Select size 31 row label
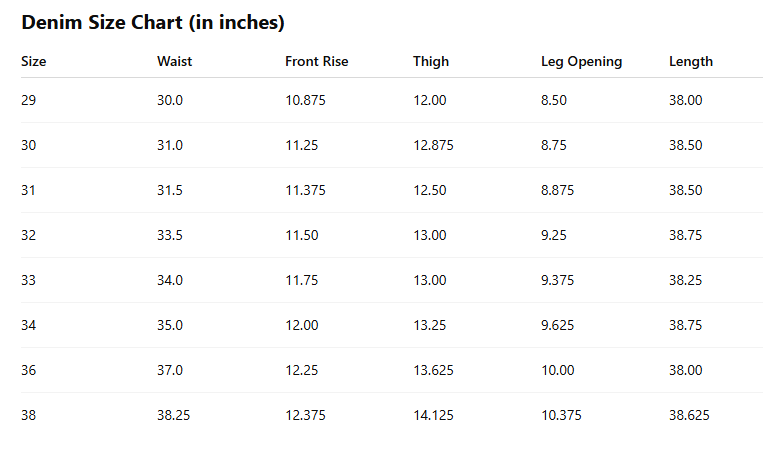Screen dimensions: 763x460 (x=28, y=190)
